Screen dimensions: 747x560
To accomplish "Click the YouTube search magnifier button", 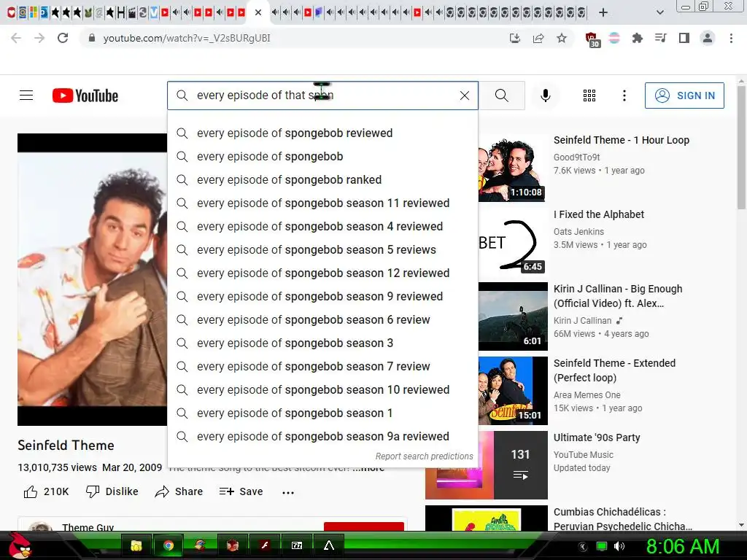I will point(502,96).
